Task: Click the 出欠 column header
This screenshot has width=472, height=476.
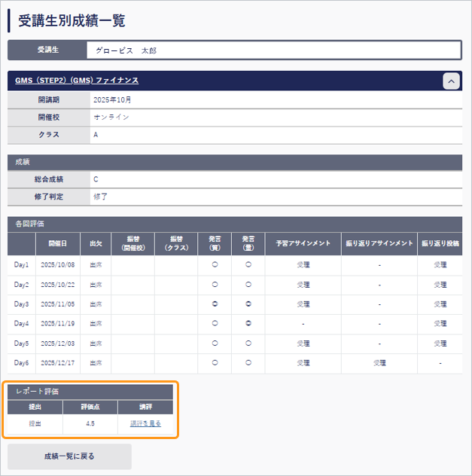Action: click(96, 243)
